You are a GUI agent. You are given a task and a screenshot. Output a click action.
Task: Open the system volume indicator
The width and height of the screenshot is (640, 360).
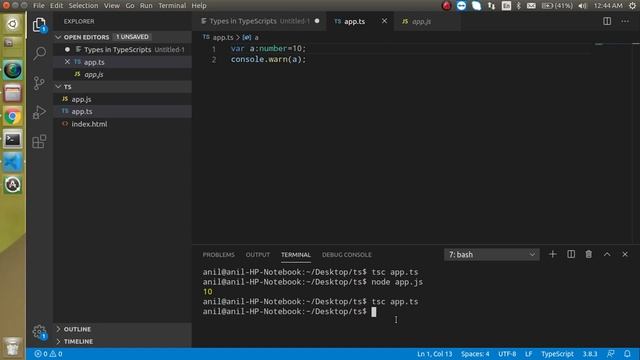click(582, 6)
